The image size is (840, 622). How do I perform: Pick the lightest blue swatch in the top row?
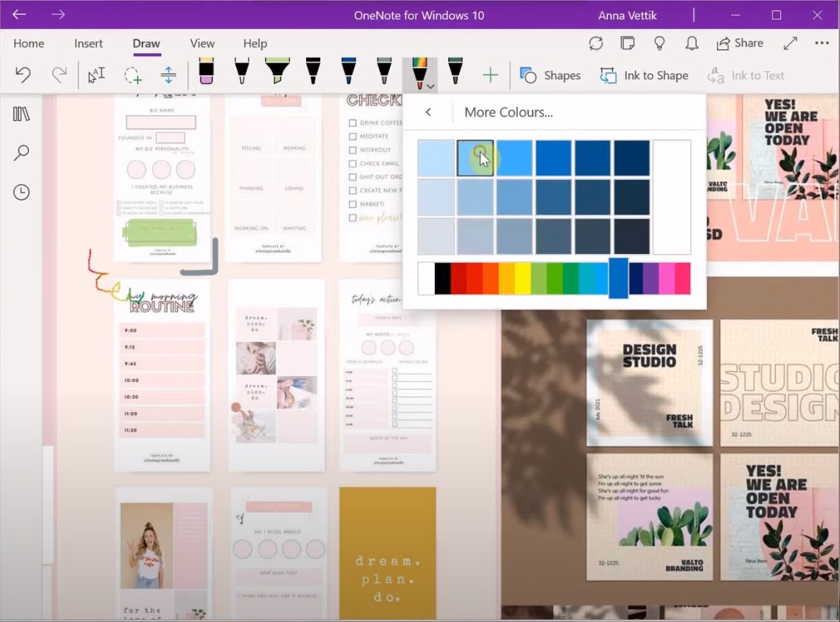(x=436, y=159)
